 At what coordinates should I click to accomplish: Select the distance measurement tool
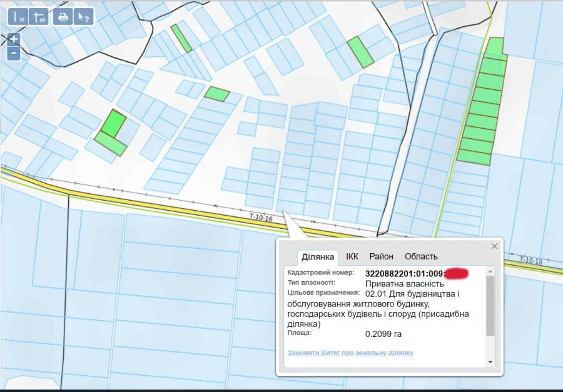[x=19, y=17]
